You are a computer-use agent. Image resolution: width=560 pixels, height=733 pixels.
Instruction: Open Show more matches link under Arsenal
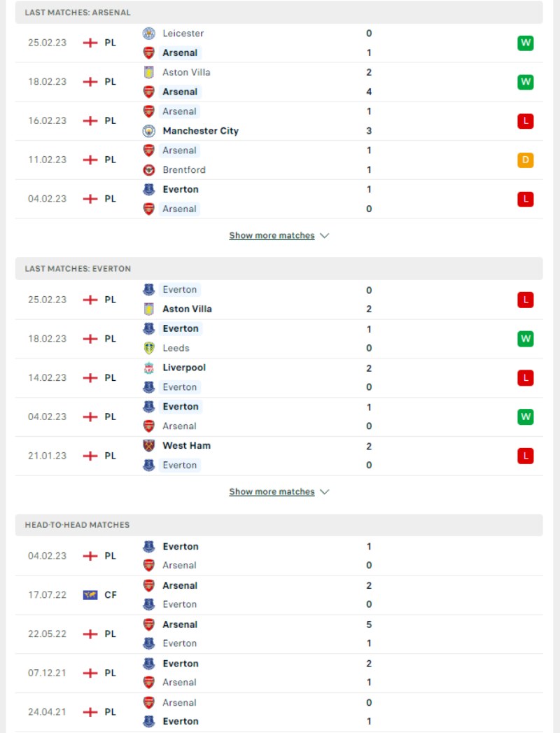(272, 236)
